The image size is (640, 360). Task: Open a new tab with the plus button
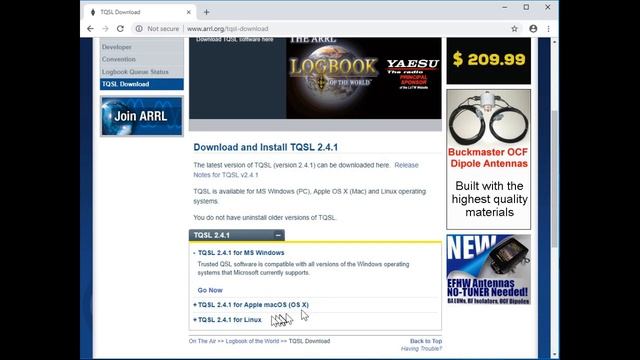pyautogui.click(x=207, y=12)
